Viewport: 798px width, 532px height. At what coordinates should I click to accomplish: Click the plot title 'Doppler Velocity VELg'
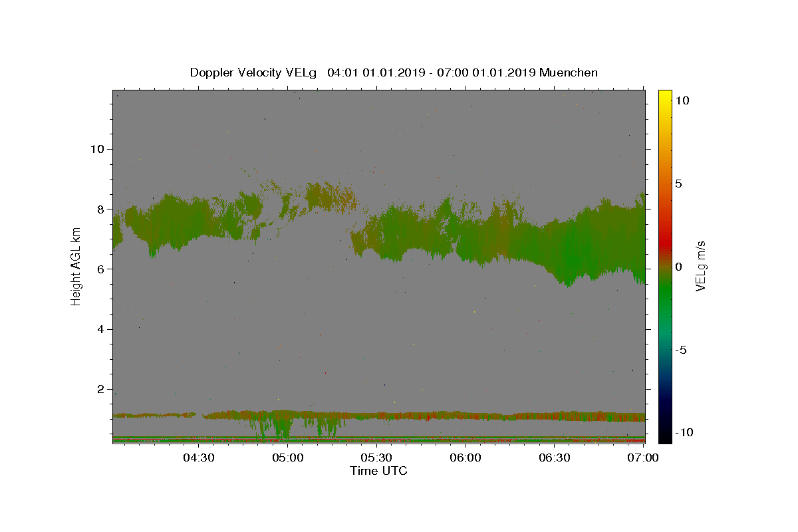coord(253,72)
